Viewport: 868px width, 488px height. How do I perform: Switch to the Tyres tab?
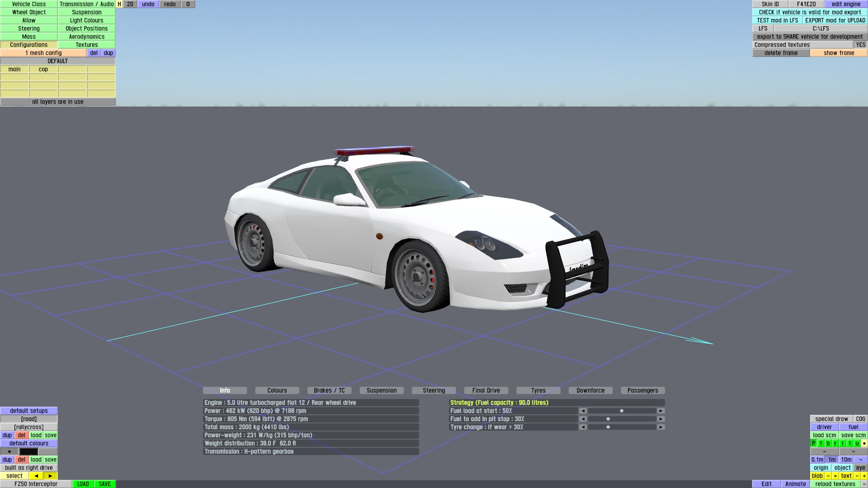point(538,390)
